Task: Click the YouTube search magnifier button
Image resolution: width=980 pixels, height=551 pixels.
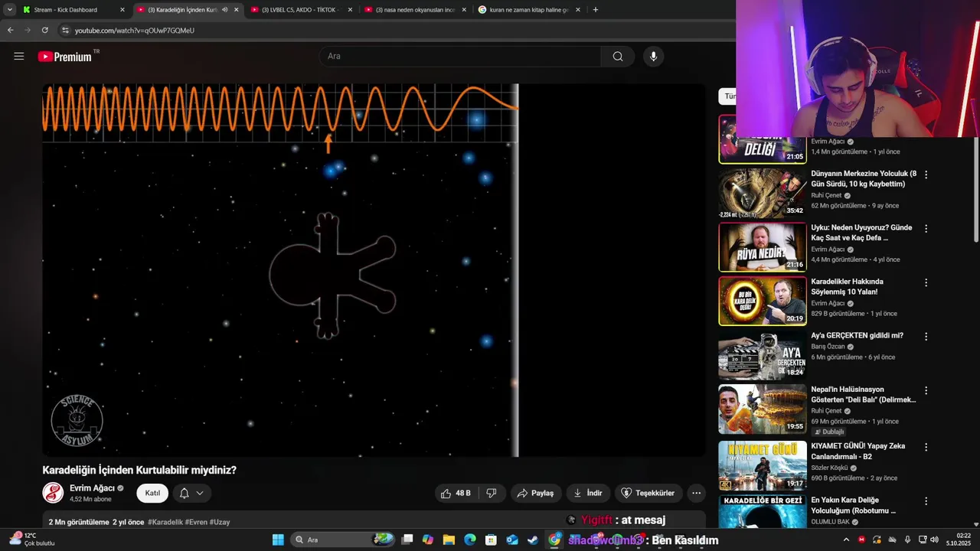Action: coord(618,56)
